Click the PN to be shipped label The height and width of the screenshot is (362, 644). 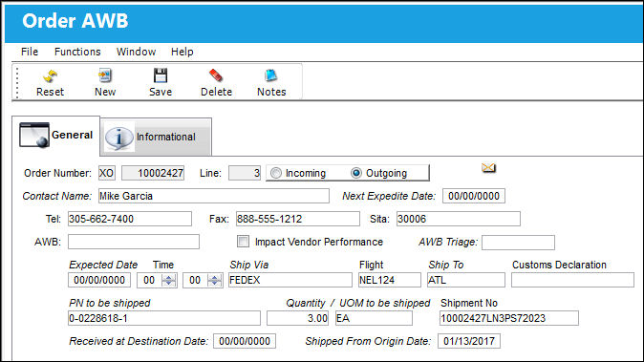(x=110, y=304)
